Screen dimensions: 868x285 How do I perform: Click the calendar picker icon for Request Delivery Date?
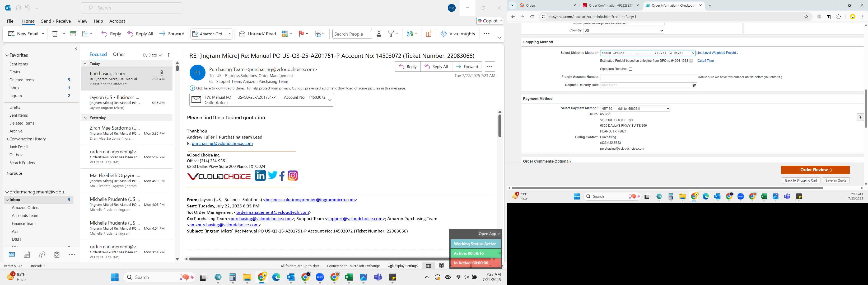[694, 85]
